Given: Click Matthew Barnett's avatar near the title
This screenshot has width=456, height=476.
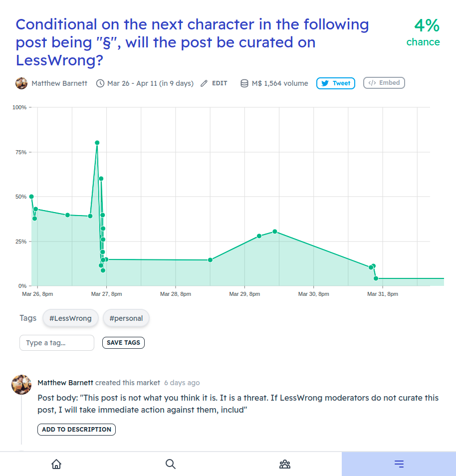Looking at the screenshot, I should 21,83.
